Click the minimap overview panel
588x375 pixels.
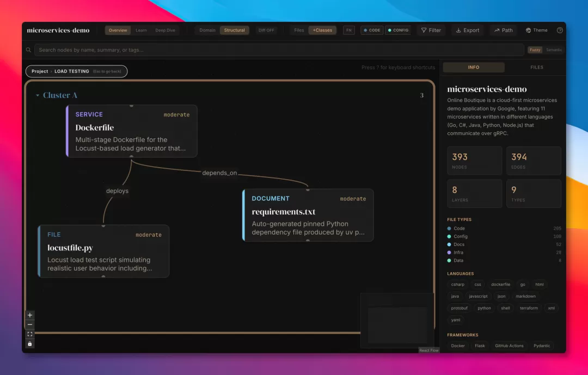[397, 321]
